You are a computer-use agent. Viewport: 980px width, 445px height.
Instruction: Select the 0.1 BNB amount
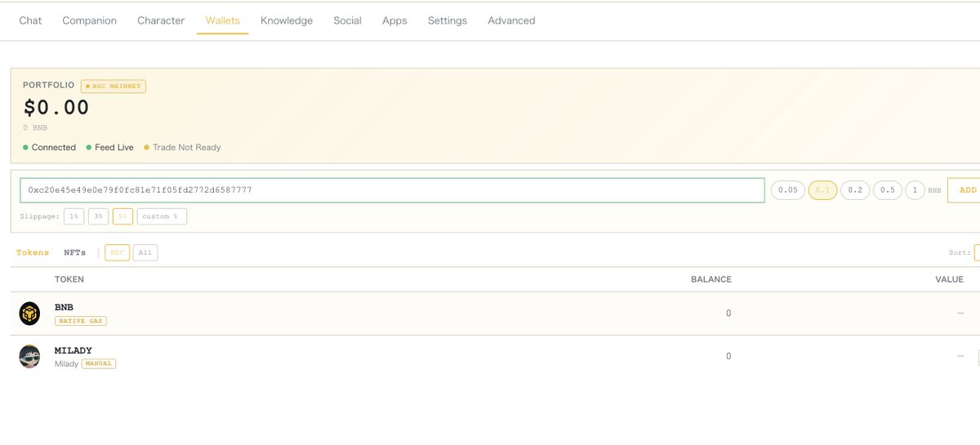point(822,190)
